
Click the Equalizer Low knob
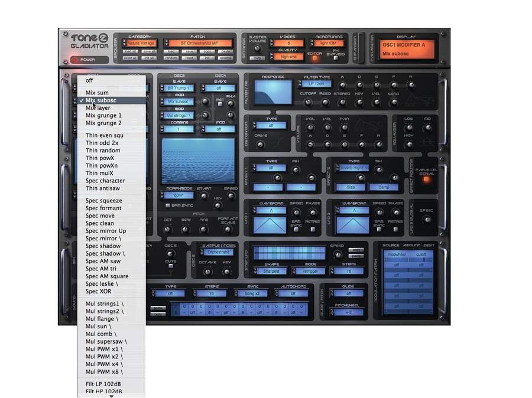pos(410,128)
